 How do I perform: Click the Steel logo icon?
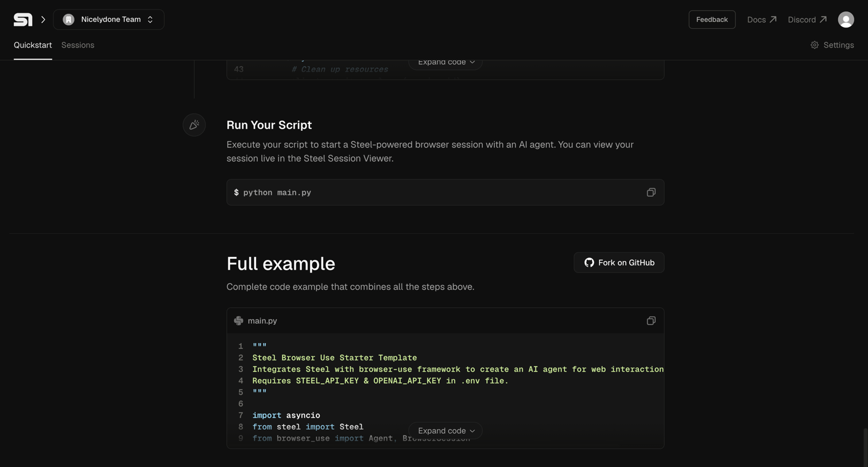23,20
